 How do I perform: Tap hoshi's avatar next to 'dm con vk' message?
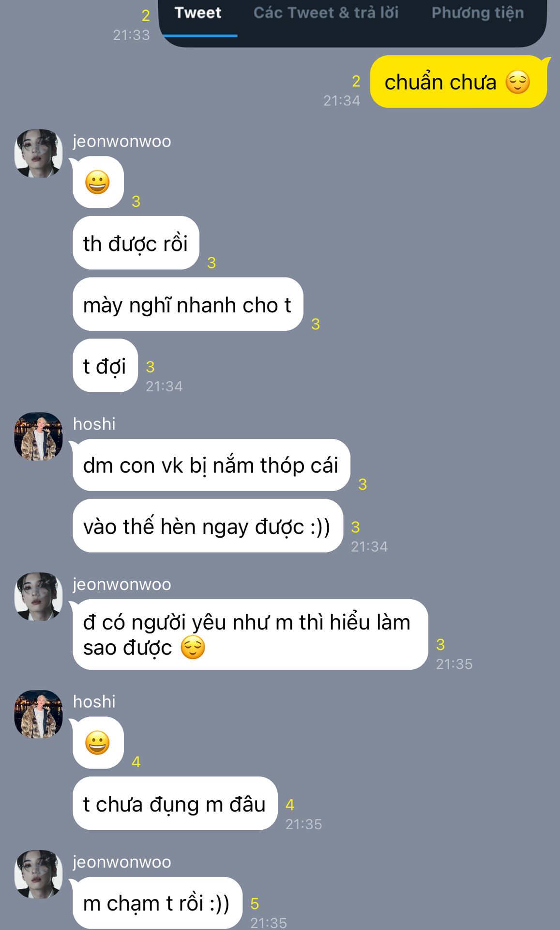point(39,436)
